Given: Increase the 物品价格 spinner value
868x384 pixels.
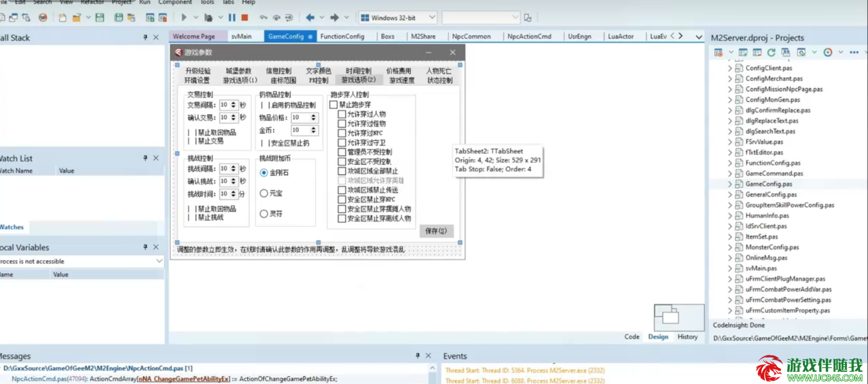Looking at the screenshot, I should point(313,116).
